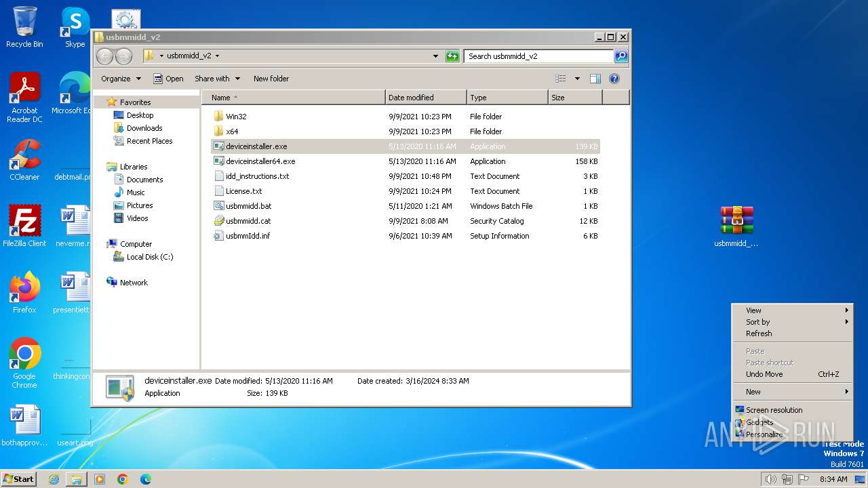Choose Undo Move in context menu

[x=792, y=374]
